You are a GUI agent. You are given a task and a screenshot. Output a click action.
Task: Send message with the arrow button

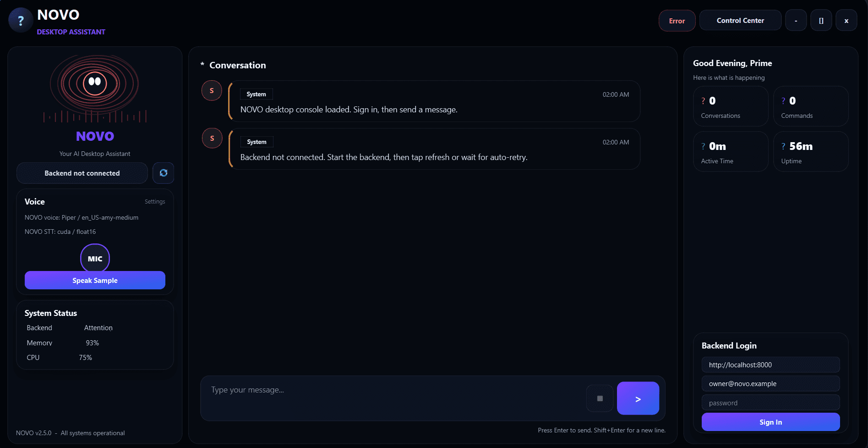tap(638, 398)
